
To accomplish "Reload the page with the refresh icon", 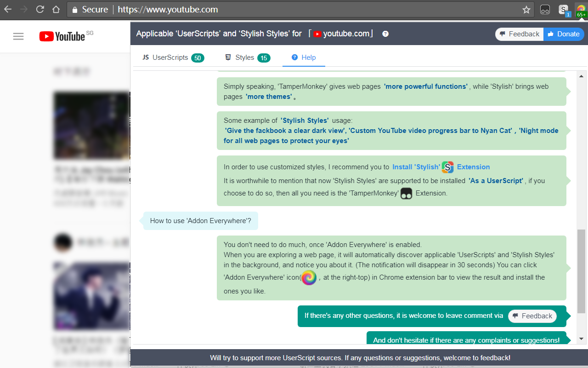I will coord(40,9).
